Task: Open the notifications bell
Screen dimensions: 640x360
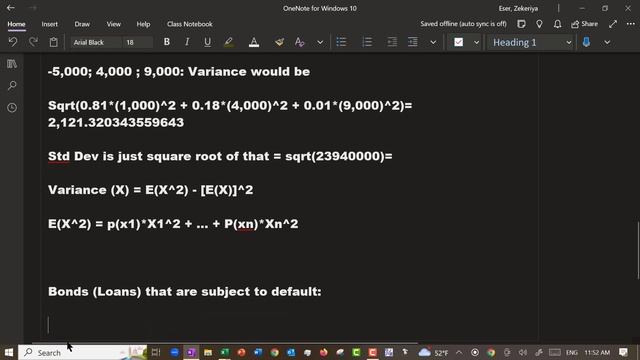Action: 557,24
